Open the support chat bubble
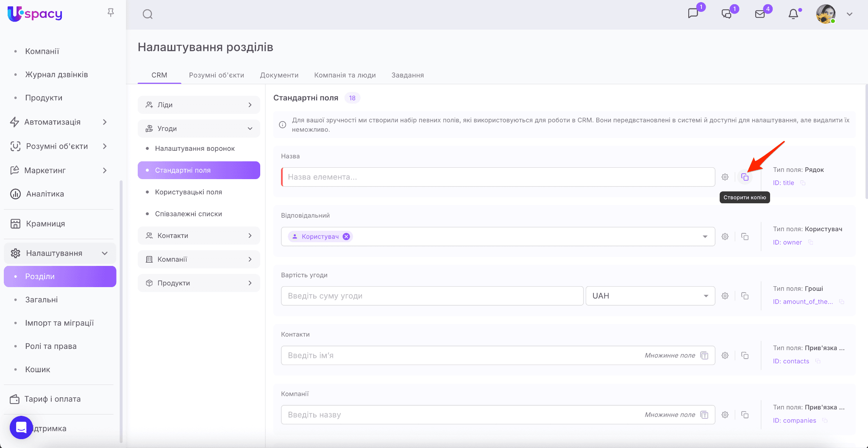The width and height of the screenshot is (868, 448). (x=21, y=428)
